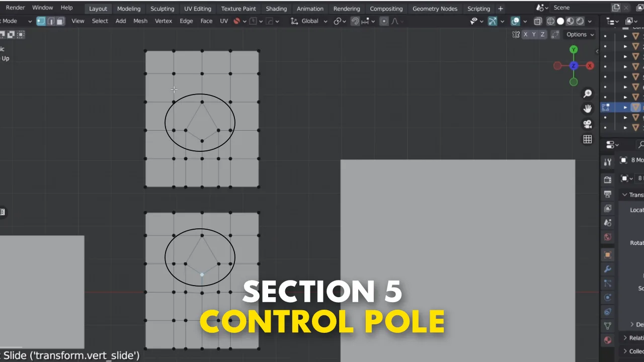Enable vertex select mode
644x362 pixels.
41,21
